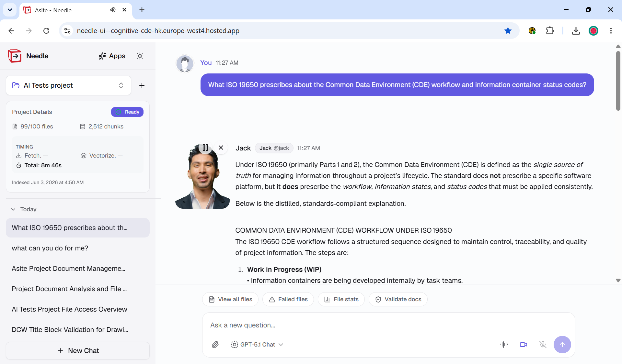Toggle the light/dark theme sun icon

pyautogui.click(x=140, y=56)
